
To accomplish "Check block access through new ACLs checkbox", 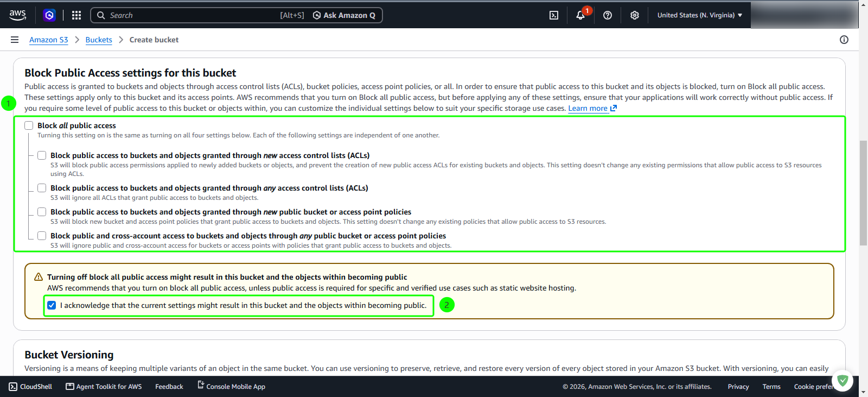I will point(42,155).
